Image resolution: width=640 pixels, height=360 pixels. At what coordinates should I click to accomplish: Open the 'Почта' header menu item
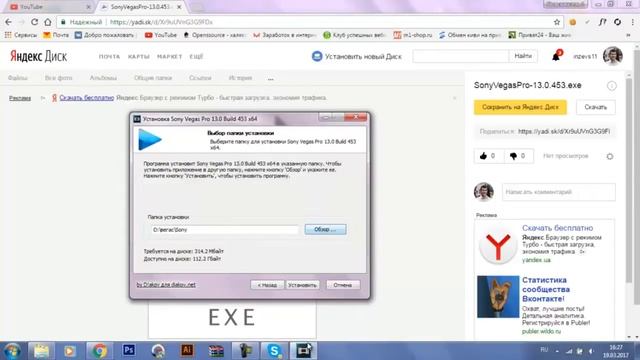(109, 56)
